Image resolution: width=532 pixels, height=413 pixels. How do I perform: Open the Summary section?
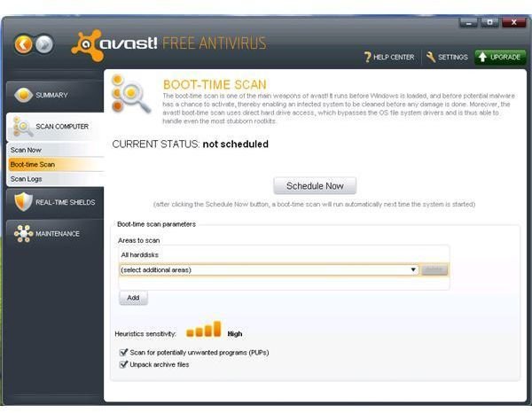pyautogui.click(x=55, y=96)
